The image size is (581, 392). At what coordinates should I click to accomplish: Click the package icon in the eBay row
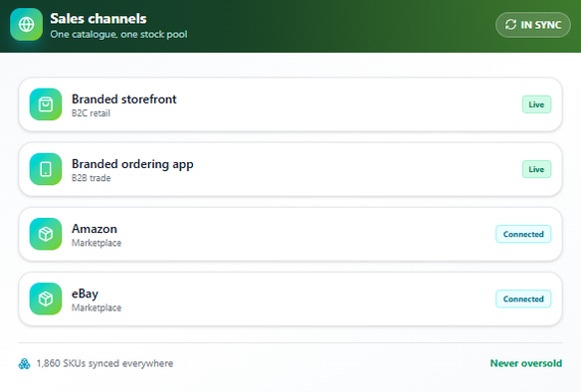pos(46,298)
